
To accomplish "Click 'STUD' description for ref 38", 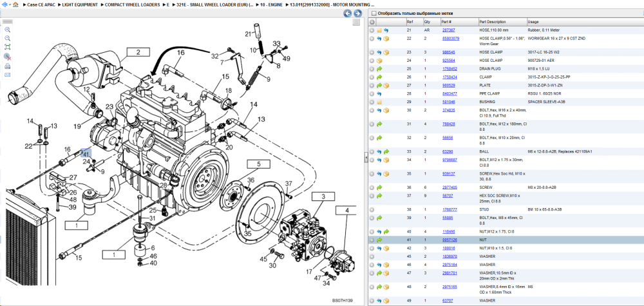I will (x=484, y=209).
